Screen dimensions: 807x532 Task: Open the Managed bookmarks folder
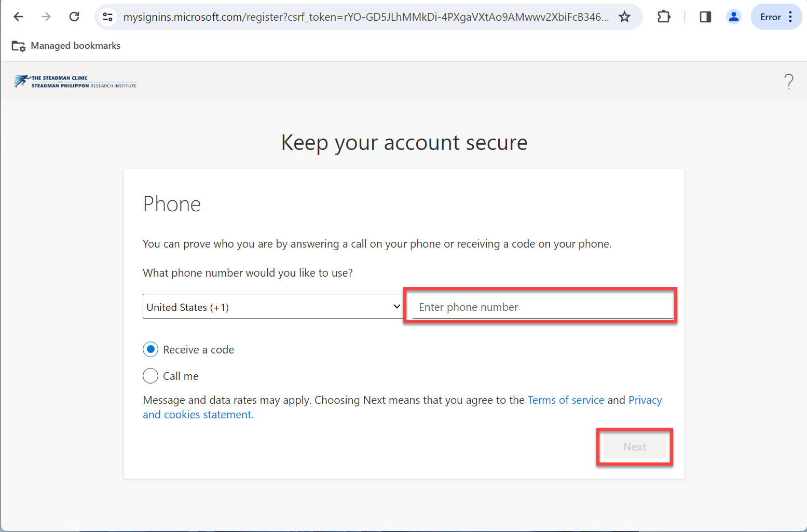(x=66, y=46)
